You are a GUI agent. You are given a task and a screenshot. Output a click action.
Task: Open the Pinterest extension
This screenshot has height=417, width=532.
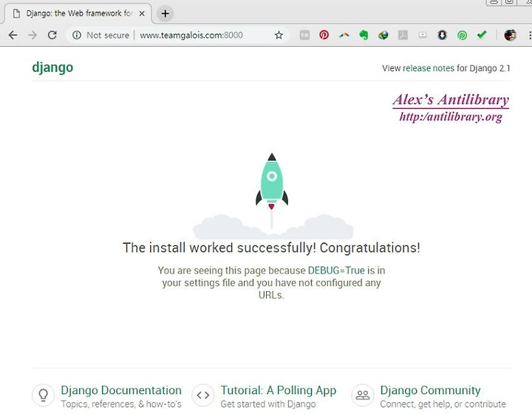(324, 35)
